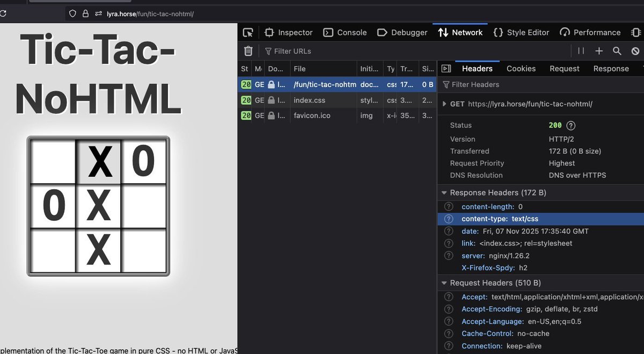This screenshot has height=354, width=644.
Task: Focus the lyra.horse address bar URL
Action: [x=149, y=14]
